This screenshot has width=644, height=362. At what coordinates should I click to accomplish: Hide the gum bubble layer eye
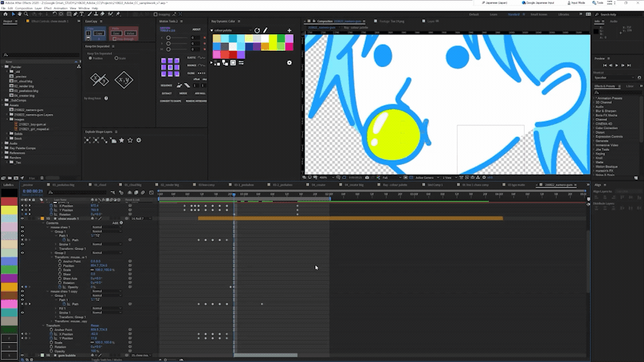[22, 355]
